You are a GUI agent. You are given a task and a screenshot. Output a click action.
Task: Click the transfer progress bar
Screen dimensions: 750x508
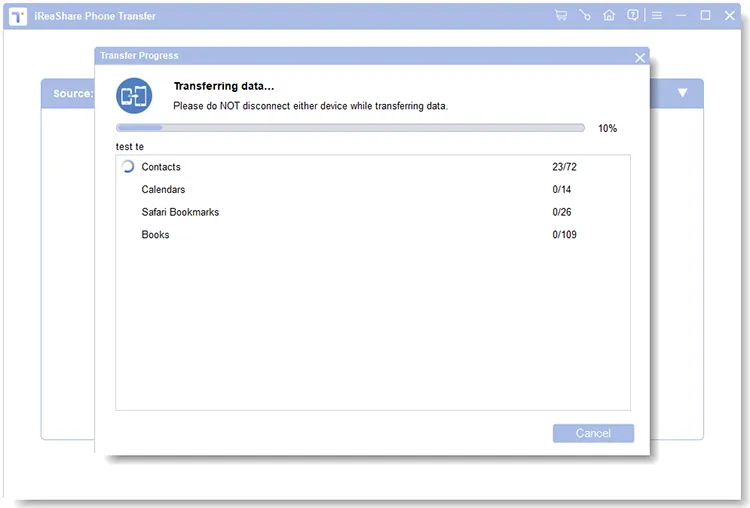pos(350,128)
